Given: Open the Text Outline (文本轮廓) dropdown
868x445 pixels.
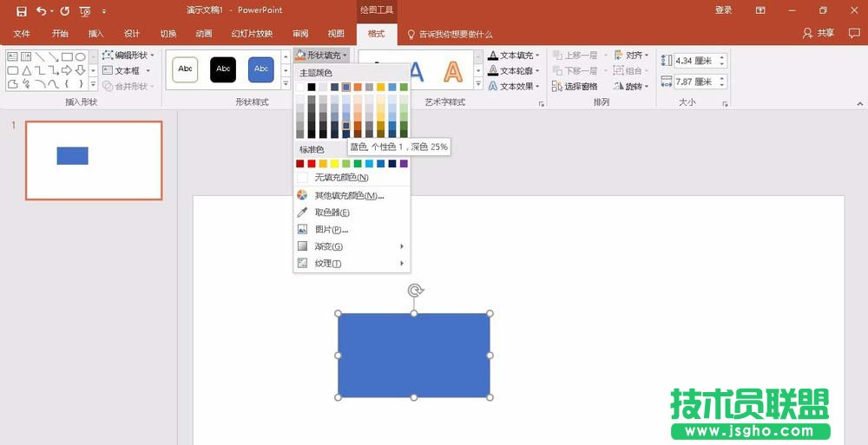Looking at the screenshot, I should pyautogui.click(x=514, y=71).
